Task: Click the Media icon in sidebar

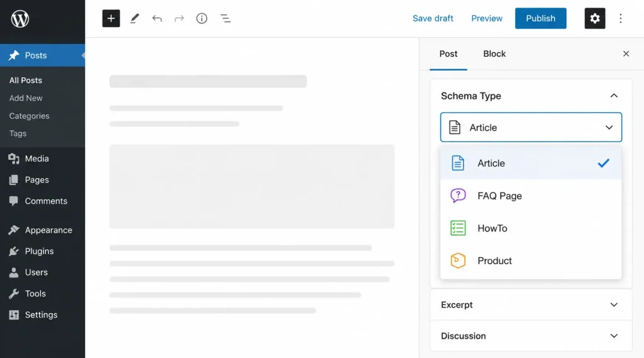Action: [14, 159]
